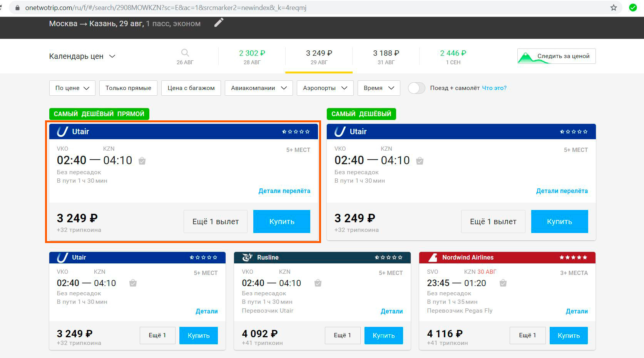644x358 pixels.
Task: Click the Перевозчик Pegas Fly text
Action: 460,310
